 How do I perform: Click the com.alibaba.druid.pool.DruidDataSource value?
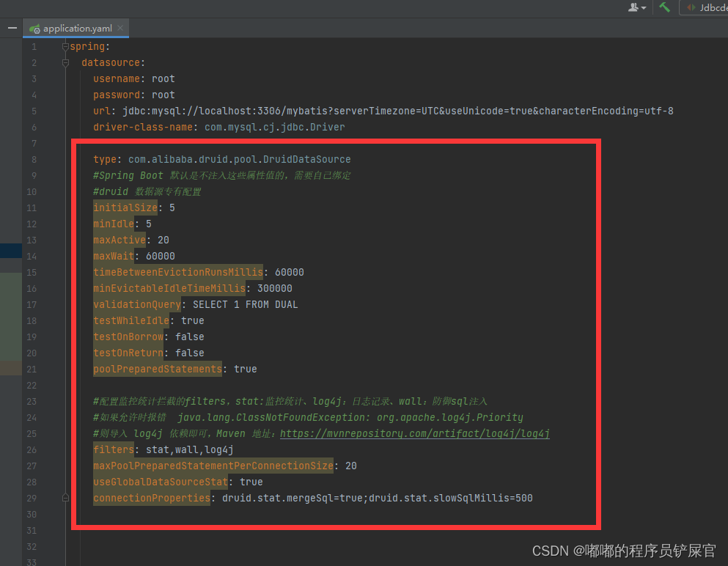pyautogui.click(x=239, y=159)
